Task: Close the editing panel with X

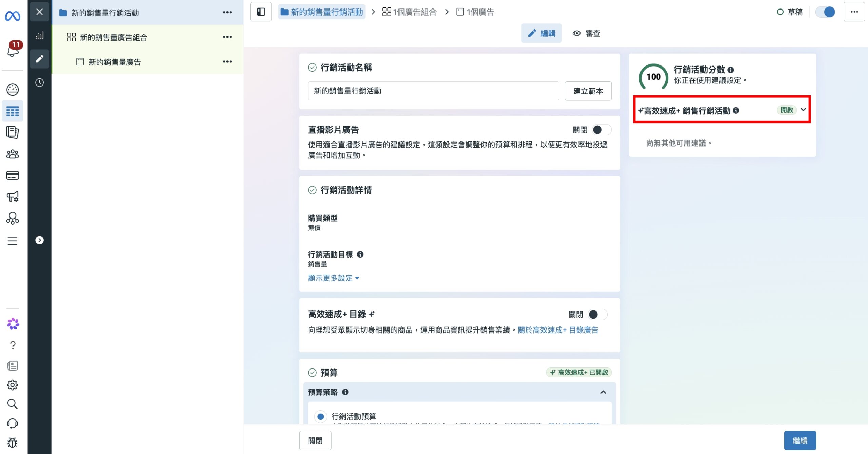Action: [39, 12]
